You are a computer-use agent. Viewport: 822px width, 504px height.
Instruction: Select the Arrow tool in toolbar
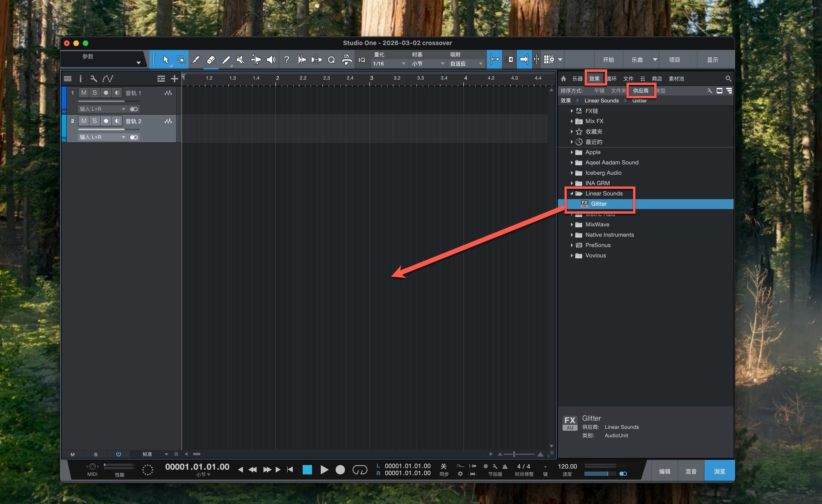(x=166, y=60)
